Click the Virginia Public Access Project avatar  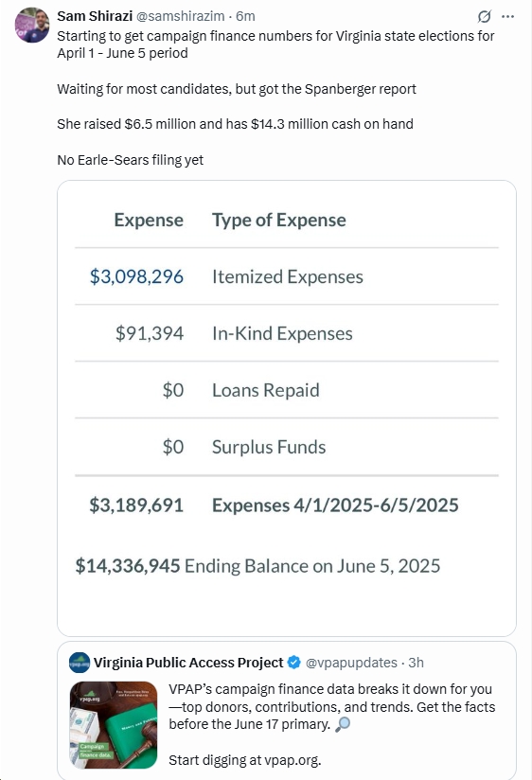80,663
